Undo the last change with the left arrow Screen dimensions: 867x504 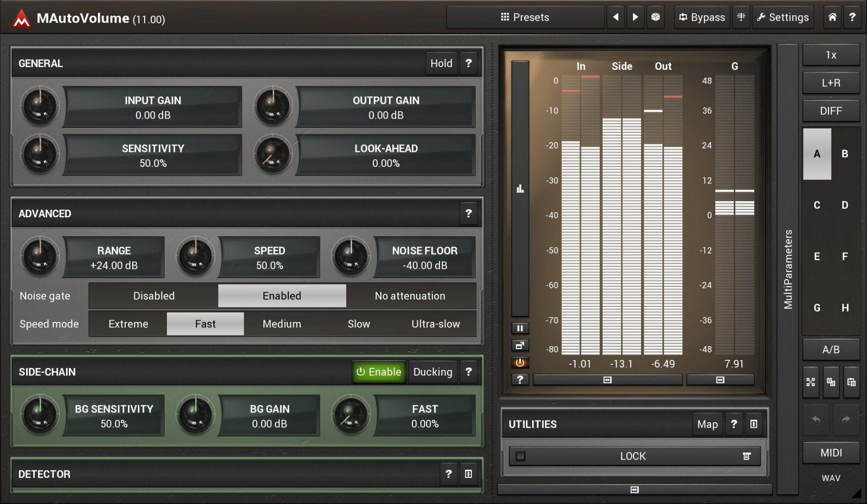click(816, 419)
